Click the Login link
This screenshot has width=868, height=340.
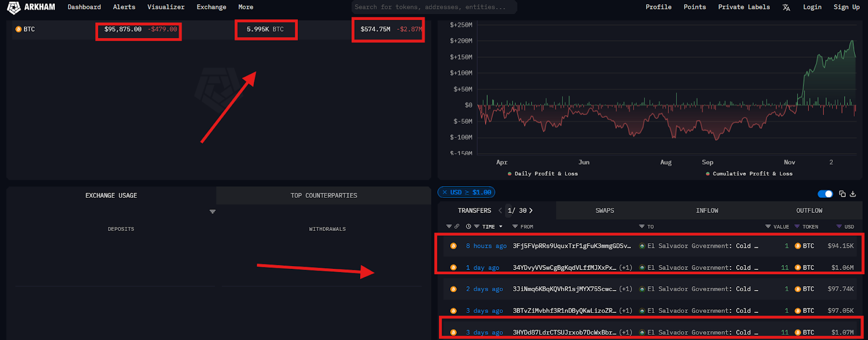pyautogui.click(x=812, y=7)
